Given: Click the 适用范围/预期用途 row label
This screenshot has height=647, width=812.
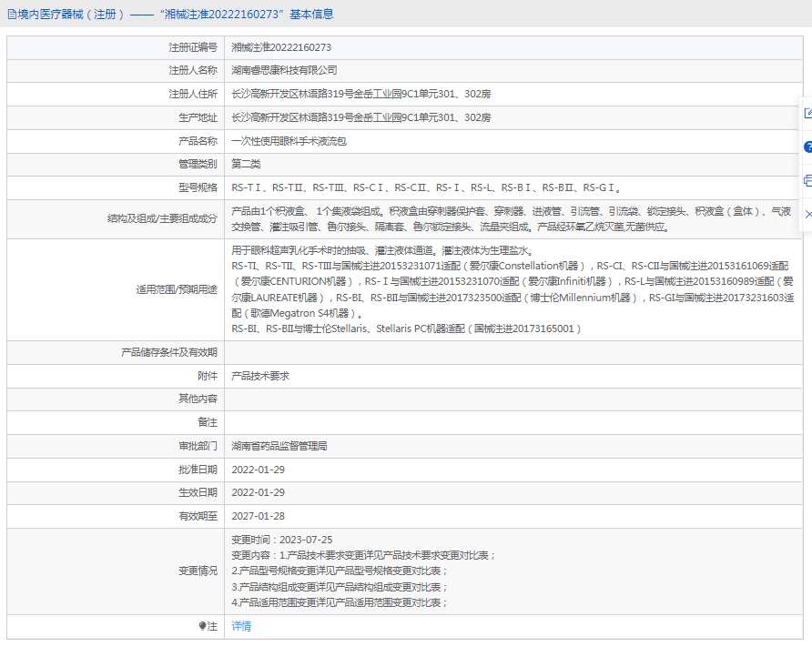Looking at the screenshot, I should click(x=177, y=289).
